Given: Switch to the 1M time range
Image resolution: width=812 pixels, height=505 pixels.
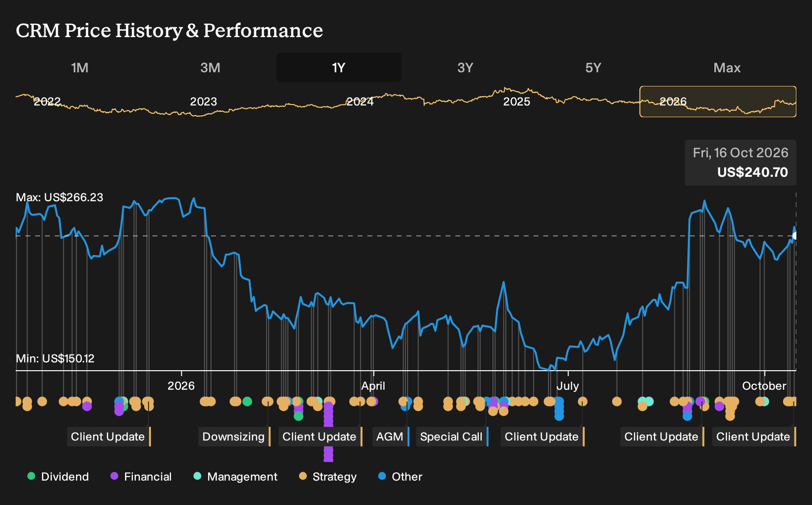Looking at the screenshot, I should tap(80, 67).
